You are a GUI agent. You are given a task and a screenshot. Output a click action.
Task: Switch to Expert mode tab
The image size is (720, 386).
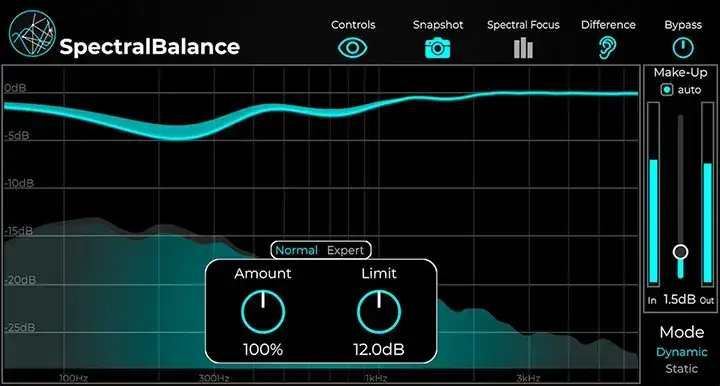tap(345, 250)
